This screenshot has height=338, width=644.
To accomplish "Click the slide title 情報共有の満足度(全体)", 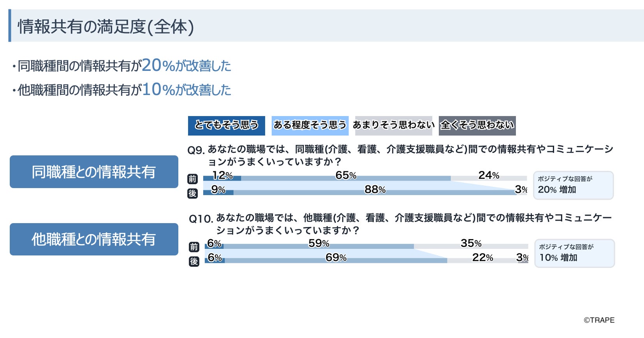I will coord(106,26).
